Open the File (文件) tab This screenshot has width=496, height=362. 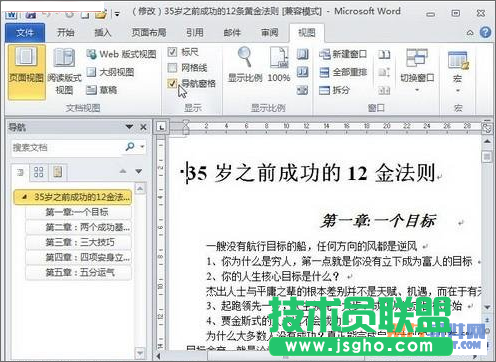coord(25,33)
